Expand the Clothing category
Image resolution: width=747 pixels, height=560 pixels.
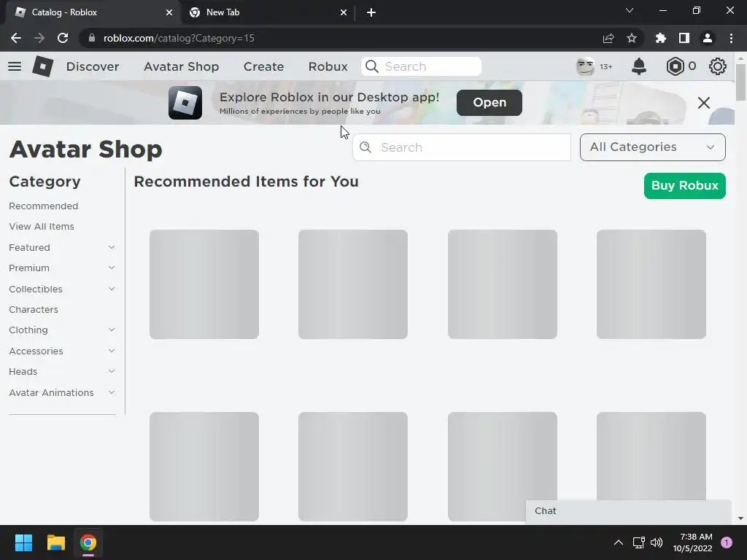(x=112, y=330)
